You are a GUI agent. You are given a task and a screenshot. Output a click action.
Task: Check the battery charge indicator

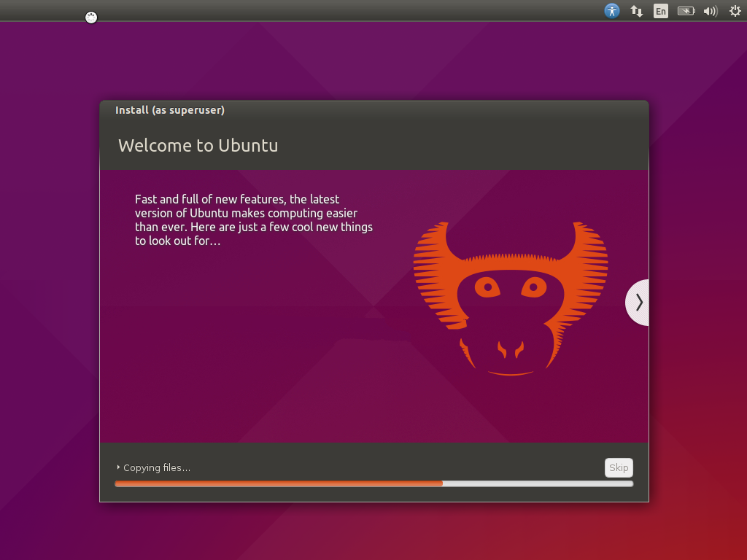pyautogui.click(x=686, y=11)
